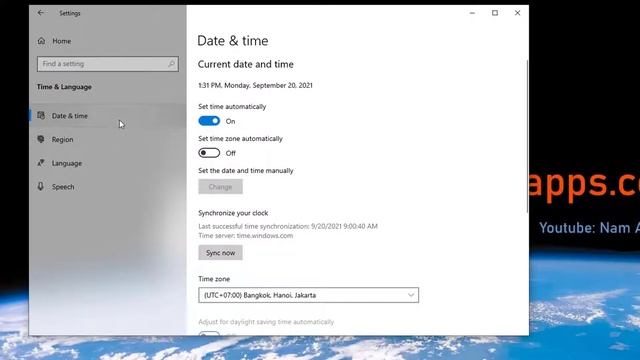Click the settings page vertical scrollbar
This screenshot has height=360, width=640.
pyautogui.click(x=527, y=136)
